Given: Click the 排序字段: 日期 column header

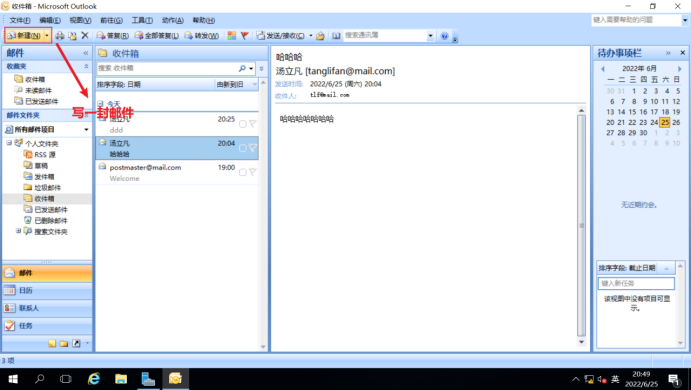Looking at the screenshot, I should [x=155, y=85].
